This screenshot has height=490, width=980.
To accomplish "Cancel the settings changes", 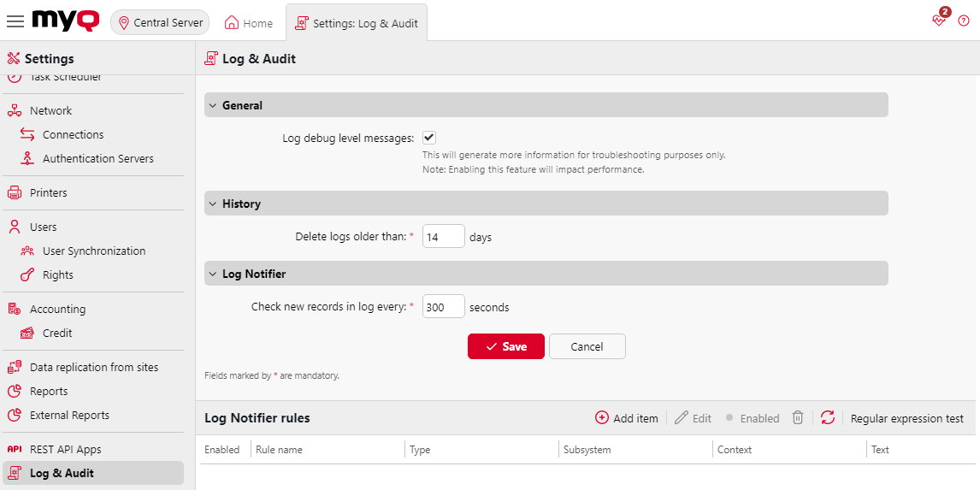I will [x=587, y=346].
